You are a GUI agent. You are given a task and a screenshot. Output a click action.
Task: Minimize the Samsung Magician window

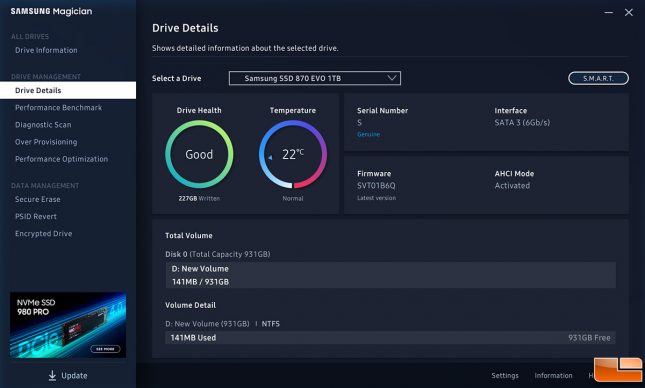[x=608, y=13]
